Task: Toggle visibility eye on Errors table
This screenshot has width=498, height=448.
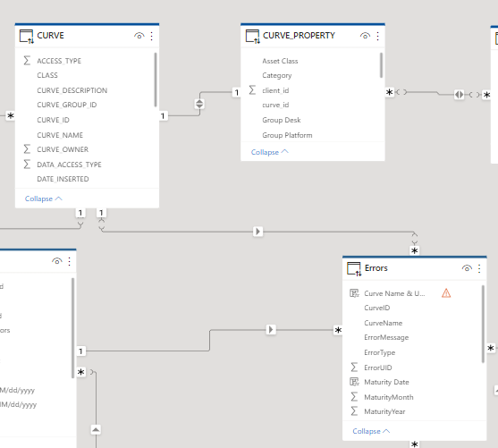Action: click(467, 268)
